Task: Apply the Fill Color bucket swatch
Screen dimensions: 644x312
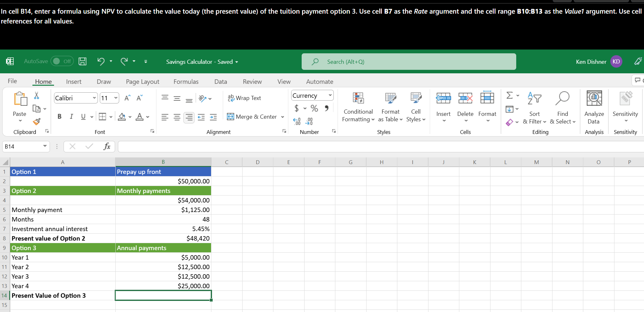Action: pyautogui.click(x=122, y=117)
